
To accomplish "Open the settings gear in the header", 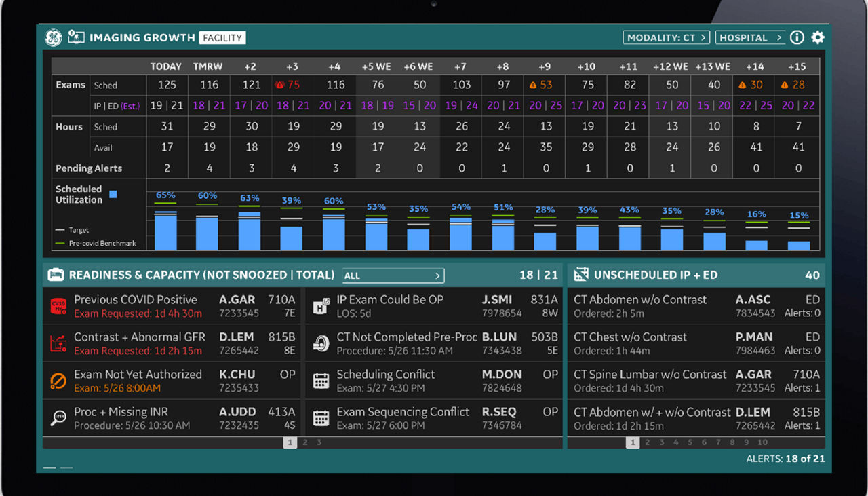I will coord(818,37).
